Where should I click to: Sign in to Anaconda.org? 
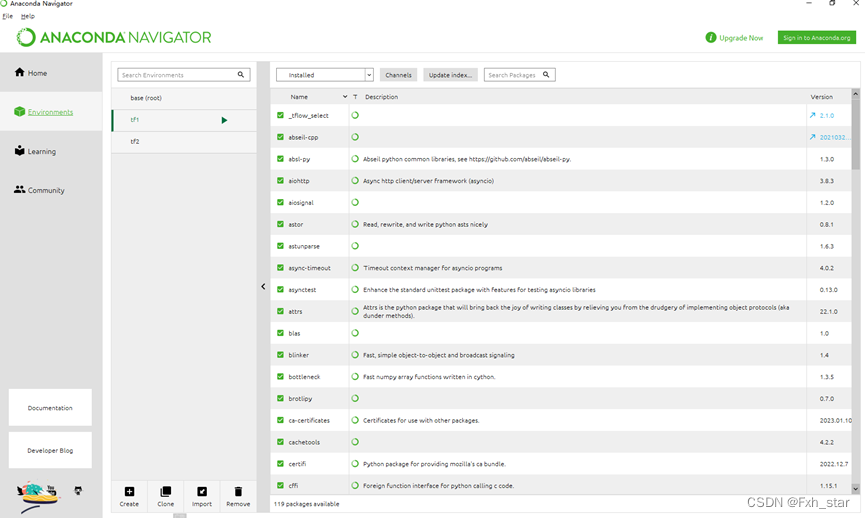click(816, 38)
